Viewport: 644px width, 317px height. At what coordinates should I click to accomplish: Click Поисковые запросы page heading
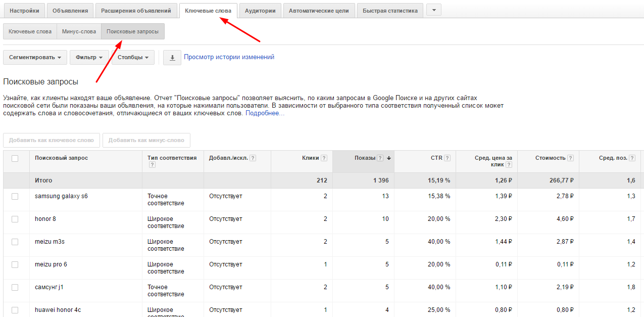coord(40,82)
